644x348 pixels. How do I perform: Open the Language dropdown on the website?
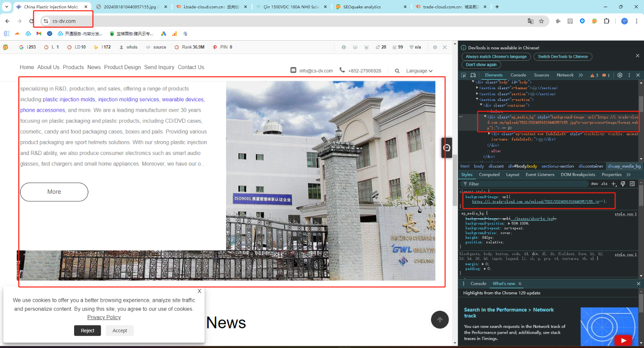(x=419, y=71)
